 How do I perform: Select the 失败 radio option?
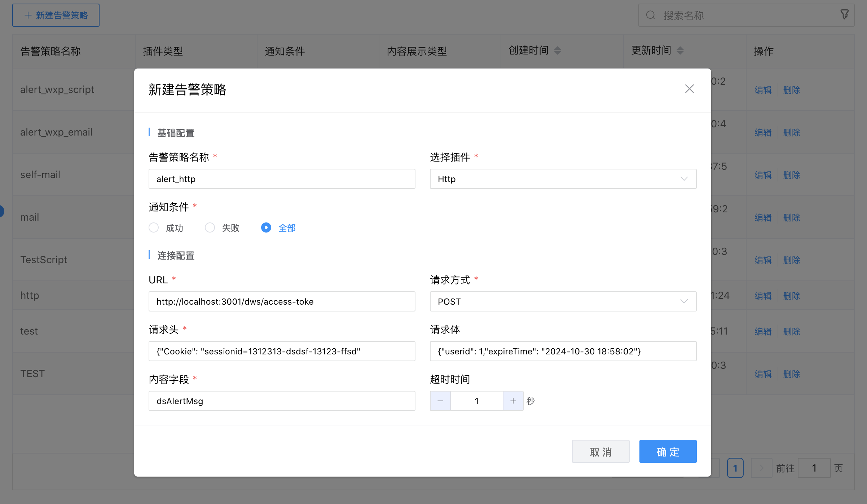click(x=210, y=227)
